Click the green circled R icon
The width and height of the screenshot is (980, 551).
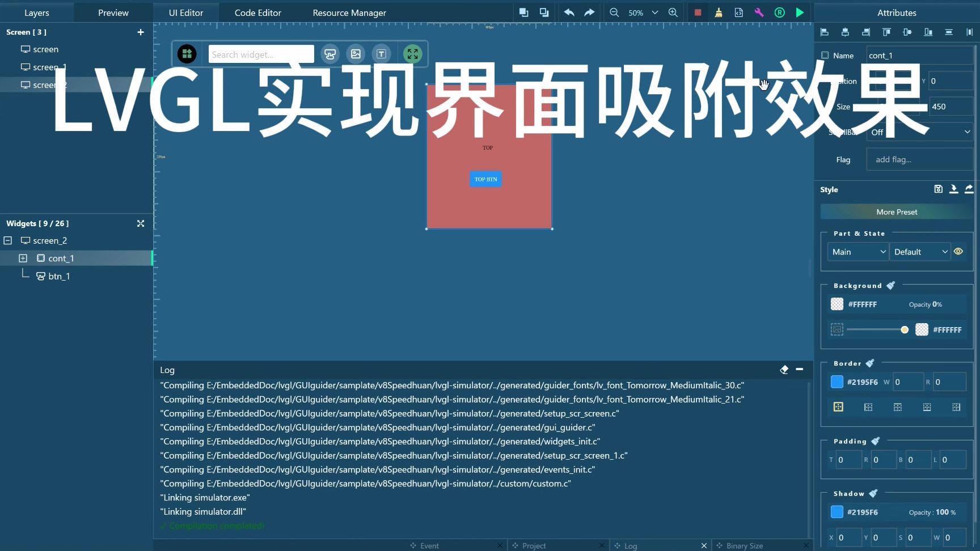780,12
